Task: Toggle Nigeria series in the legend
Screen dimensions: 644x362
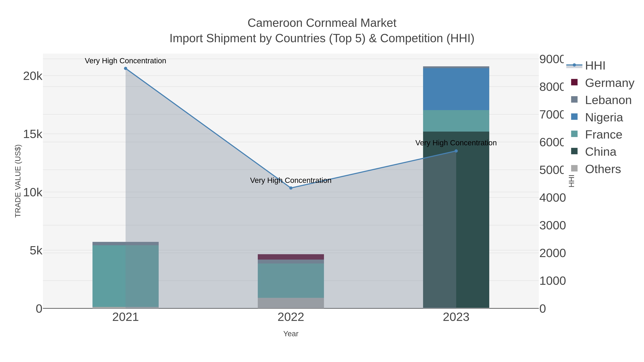Action: 597,117
